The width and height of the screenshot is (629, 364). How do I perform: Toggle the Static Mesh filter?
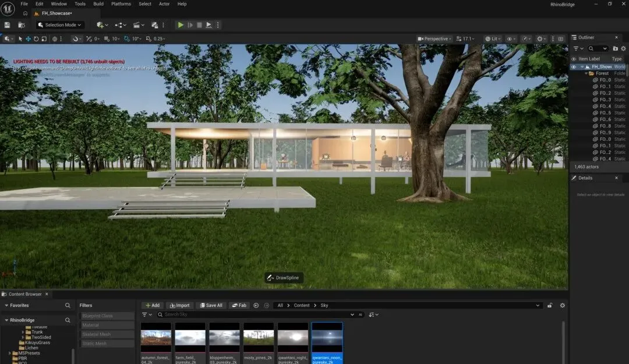point(107,344)
